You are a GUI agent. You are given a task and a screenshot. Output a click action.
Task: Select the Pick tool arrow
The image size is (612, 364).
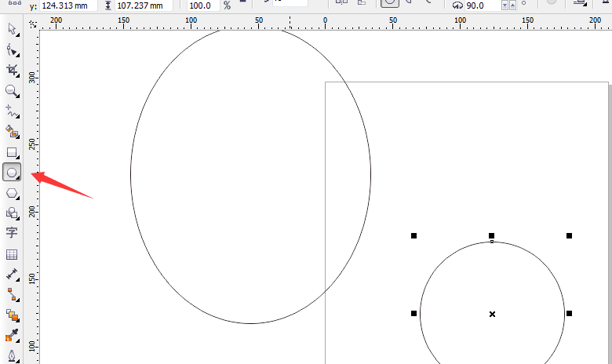coord(12,29)
